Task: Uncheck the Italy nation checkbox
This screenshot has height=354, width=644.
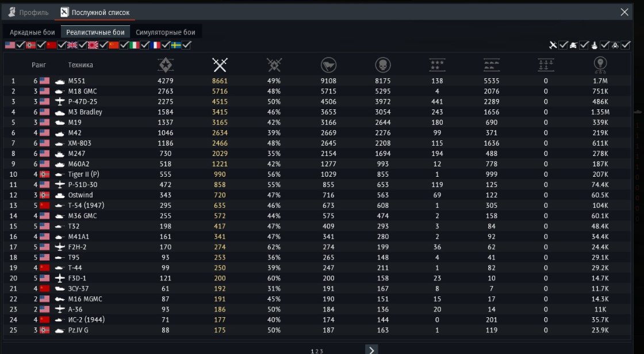Action: 144,45
